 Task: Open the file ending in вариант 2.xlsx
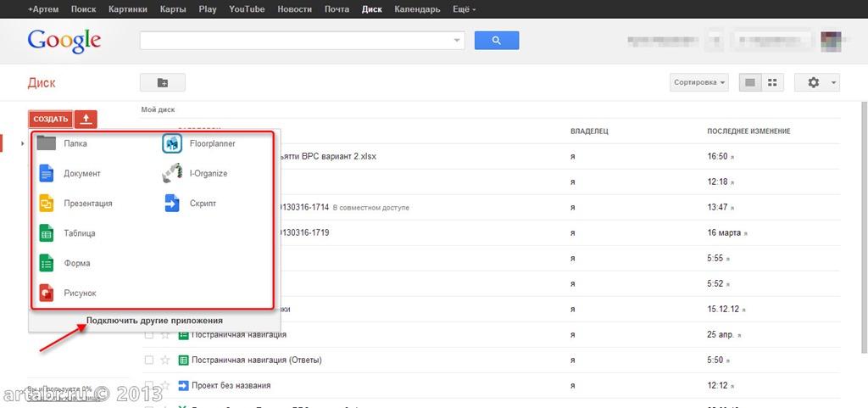click(x=328, y=157)
